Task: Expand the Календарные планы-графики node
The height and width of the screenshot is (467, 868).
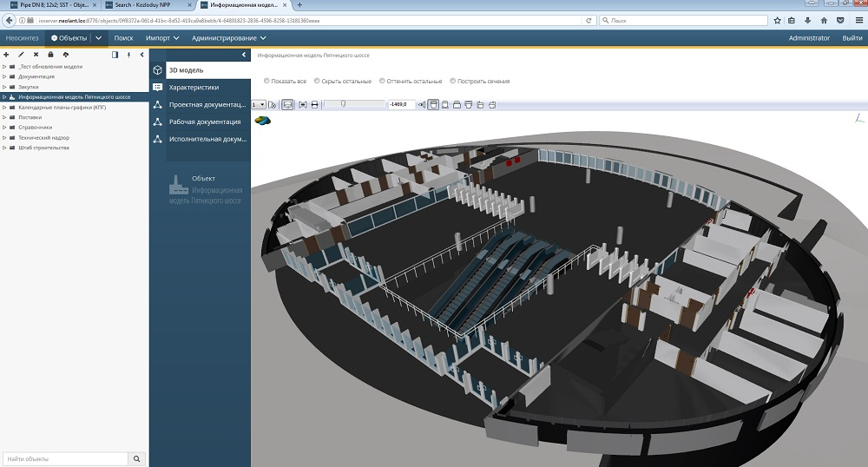Action: click(x=4, y=108)
